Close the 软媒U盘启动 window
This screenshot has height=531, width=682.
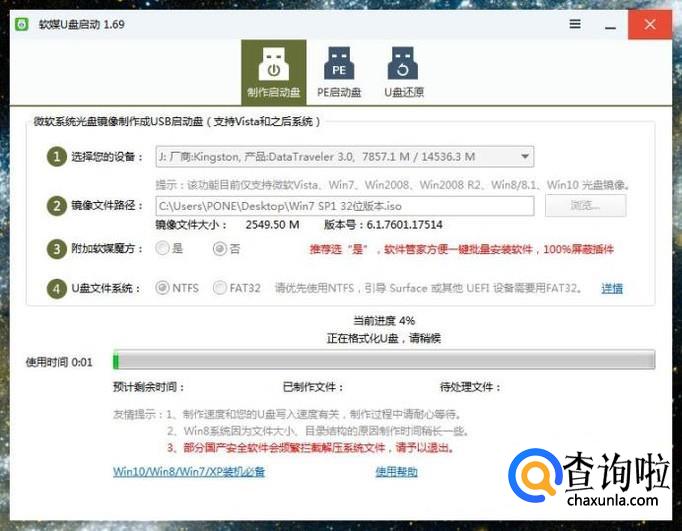650,24
